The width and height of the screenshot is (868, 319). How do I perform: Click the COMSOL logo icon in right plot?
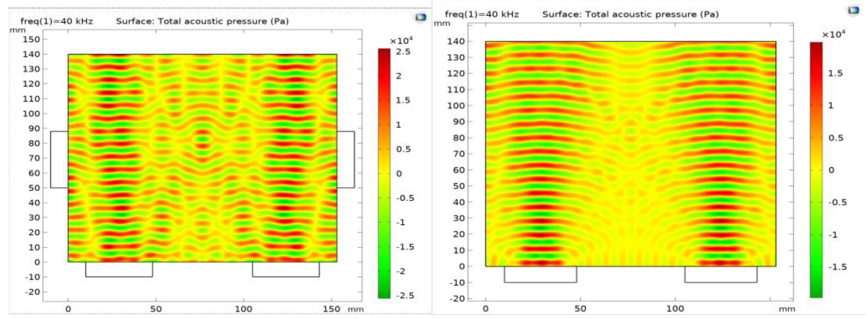click(853, 10)
